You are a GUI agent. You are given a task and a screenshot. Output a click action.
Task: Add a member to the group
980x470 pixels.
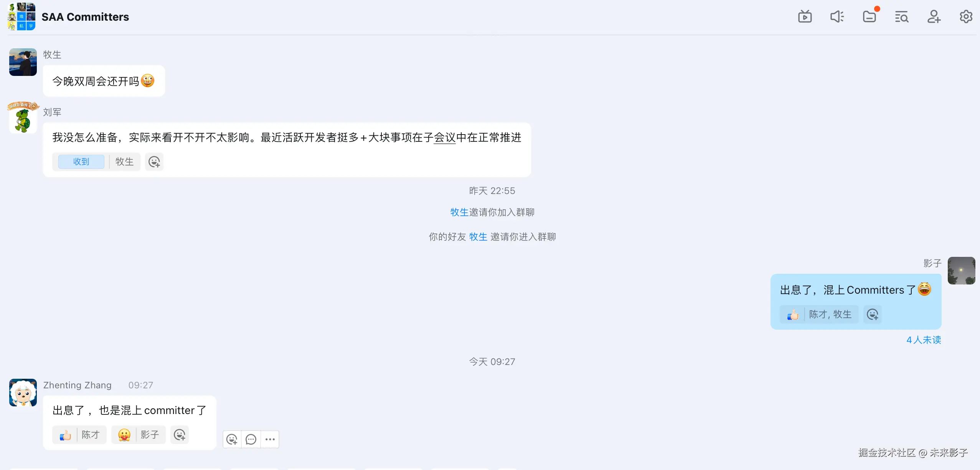click(x=934, y=17)
